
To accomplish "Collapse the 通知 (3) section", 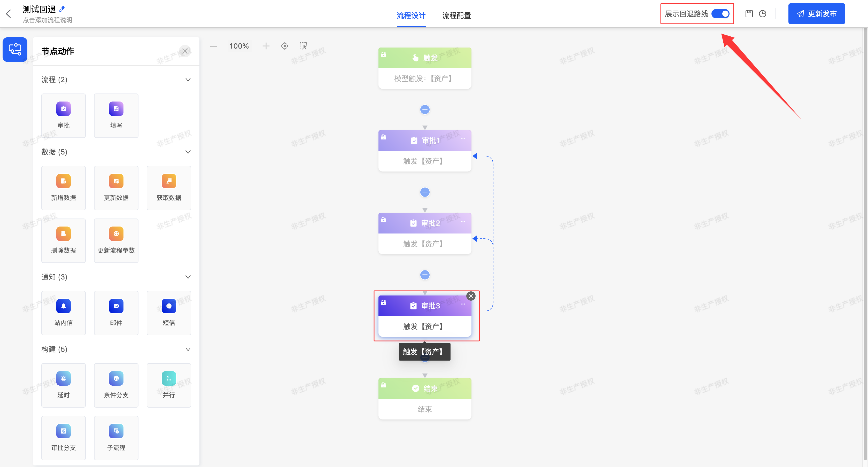I will (188, 277).
